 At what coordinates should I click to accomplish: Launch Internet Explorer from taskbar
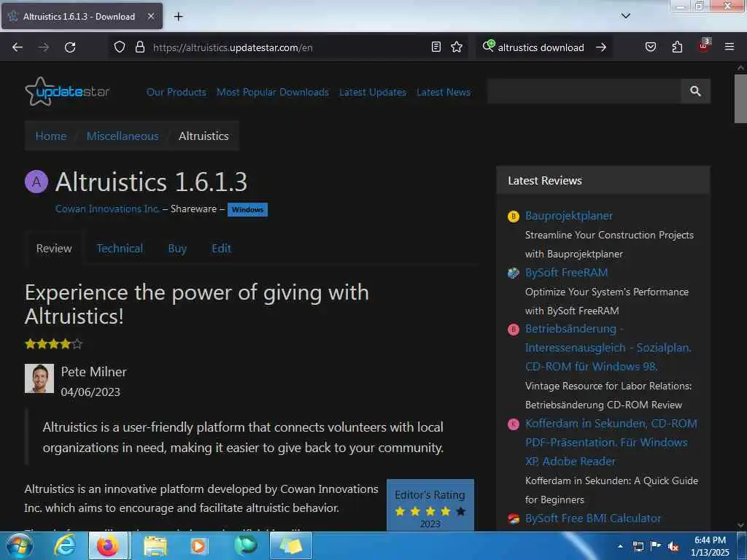[64, 545]
